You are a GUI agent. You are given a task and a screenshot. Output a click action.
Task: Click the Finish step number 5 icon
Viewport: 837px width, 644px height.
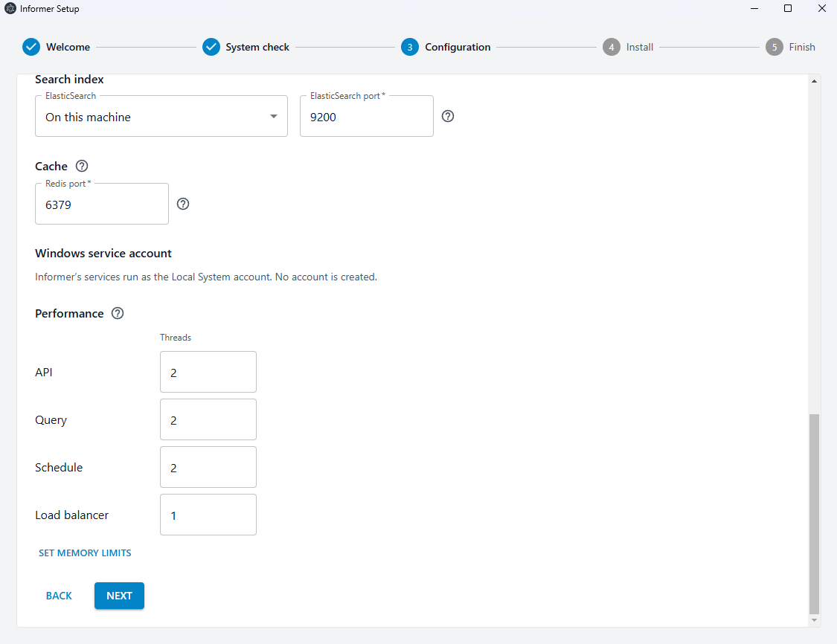pos(774,47)
